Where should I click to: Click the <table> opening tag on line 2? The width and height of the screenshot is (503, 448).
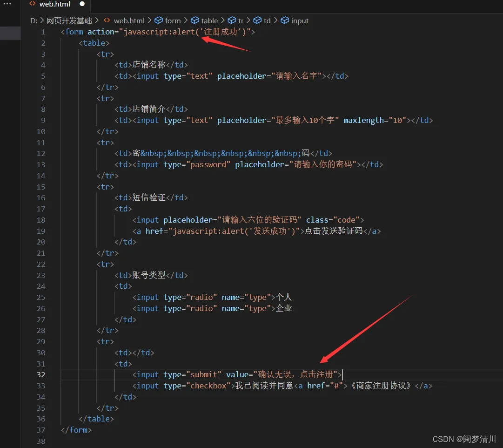94,43
